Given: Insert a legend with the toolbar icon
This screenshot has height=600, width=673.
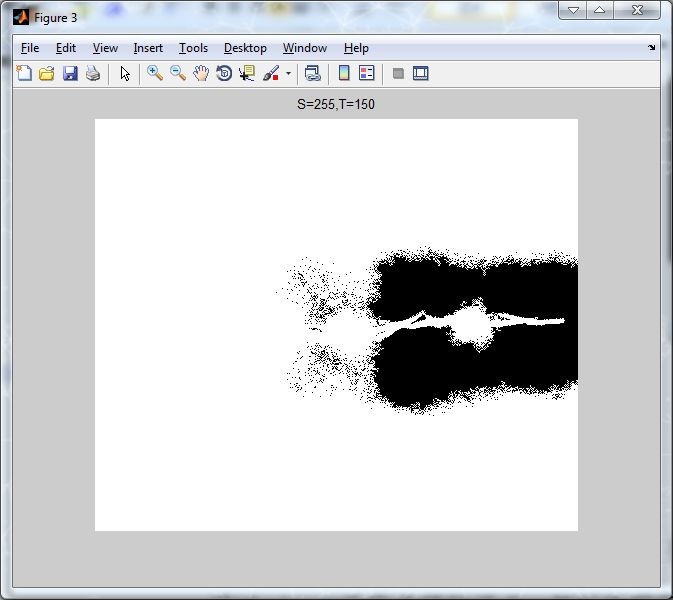Looking at the screenshot, I should [x=367, y=73].
